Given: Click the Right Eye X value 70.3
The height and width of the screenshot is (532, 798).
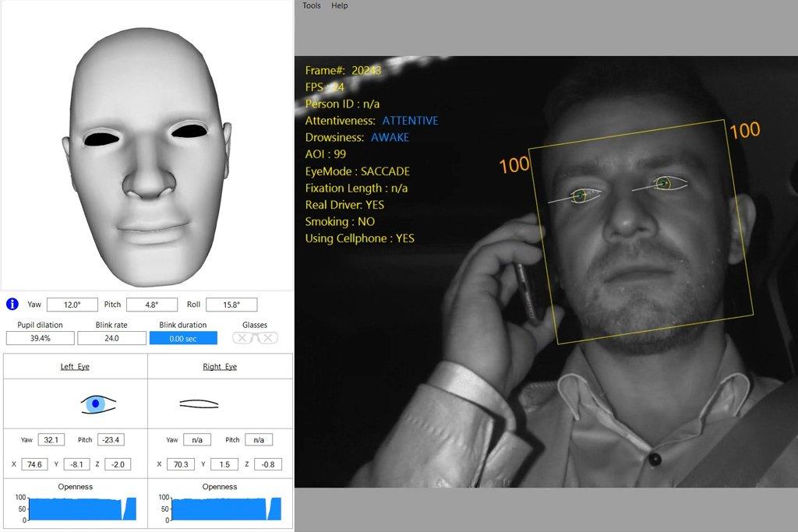Looking at the screenshot, I should pos(179,464).
